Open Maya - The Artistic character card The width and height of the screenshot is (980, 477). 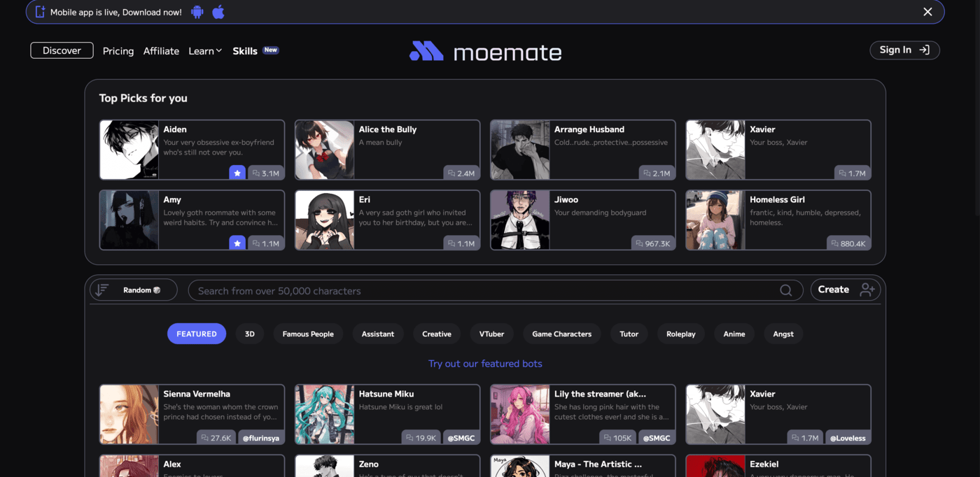tap(582, 466)
